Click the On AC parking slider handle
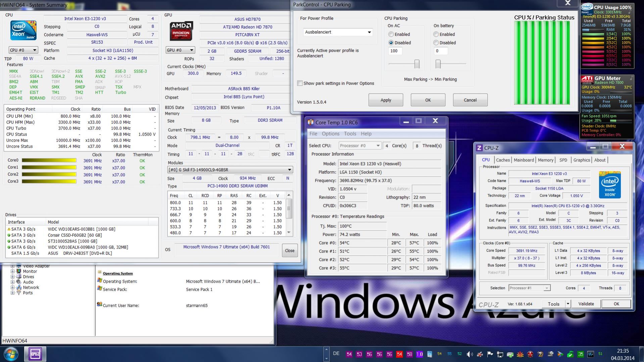 (417, 64)
